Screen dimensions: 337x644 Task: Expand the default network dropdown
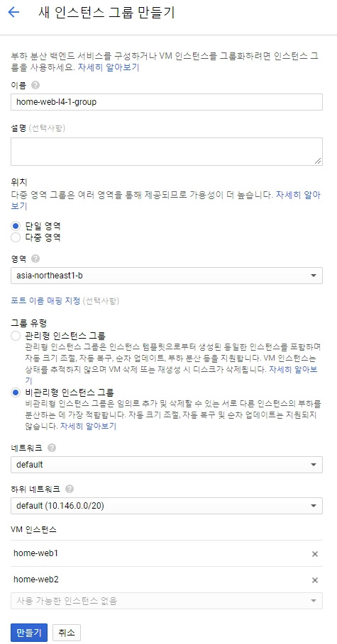pos(167,465)
